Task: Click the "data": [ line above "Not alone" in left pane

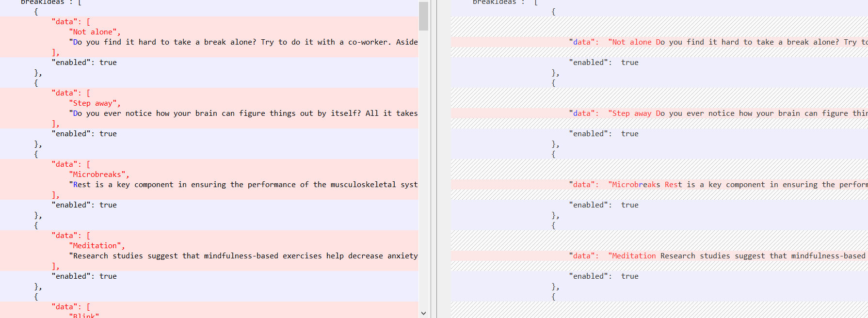Action: [71, 22]
